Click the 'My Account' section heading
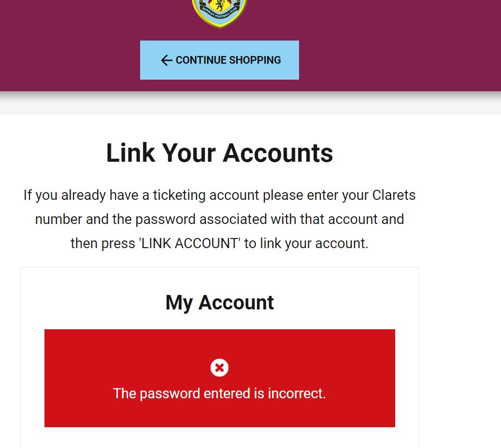 (219, 302)
